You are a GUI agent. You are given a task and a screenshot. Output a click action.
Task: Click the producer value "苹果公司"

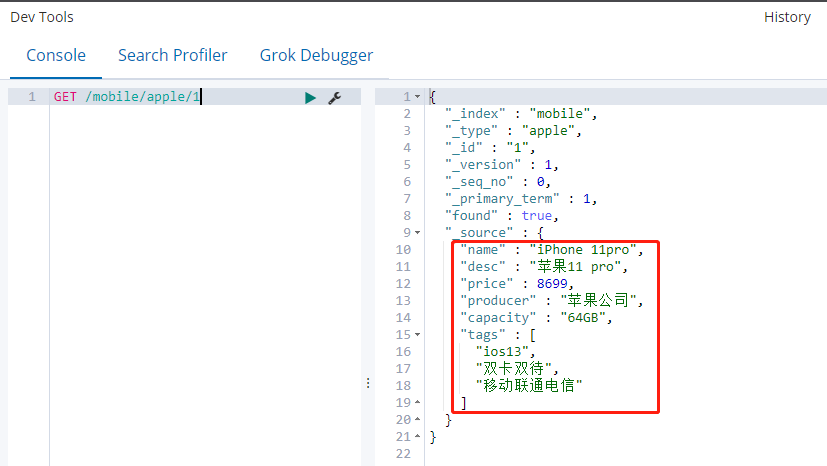tap(598, 300)
